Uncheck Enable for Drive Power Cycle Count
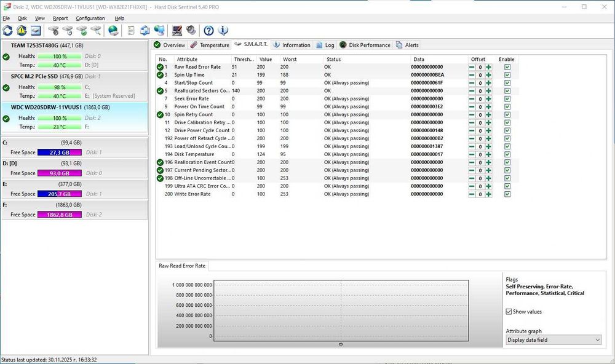The width and height of the screenshot is (615, 364). 507,130
